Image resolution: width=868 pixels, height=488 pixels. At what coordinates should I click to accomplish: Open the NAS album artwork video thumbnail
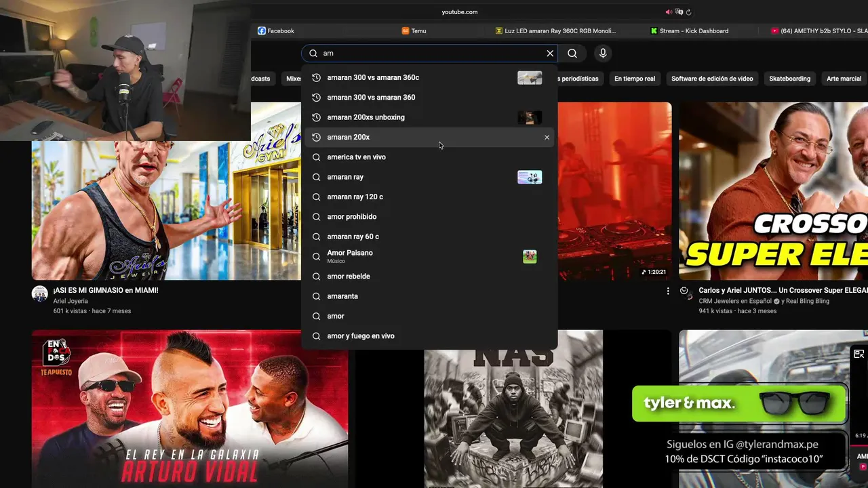513,409
